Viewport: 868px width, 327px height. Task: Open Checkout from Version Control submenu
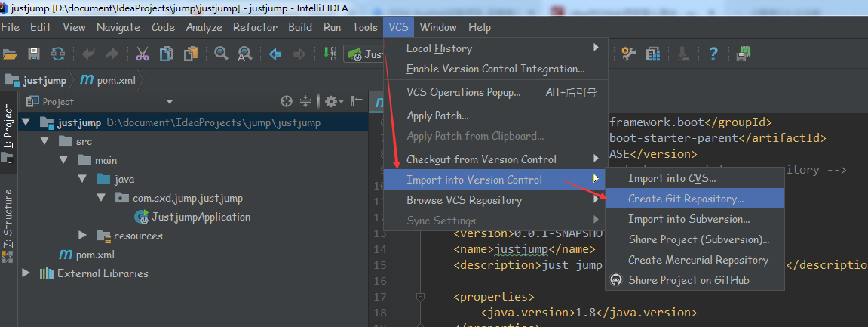click(x=495, y=159)
